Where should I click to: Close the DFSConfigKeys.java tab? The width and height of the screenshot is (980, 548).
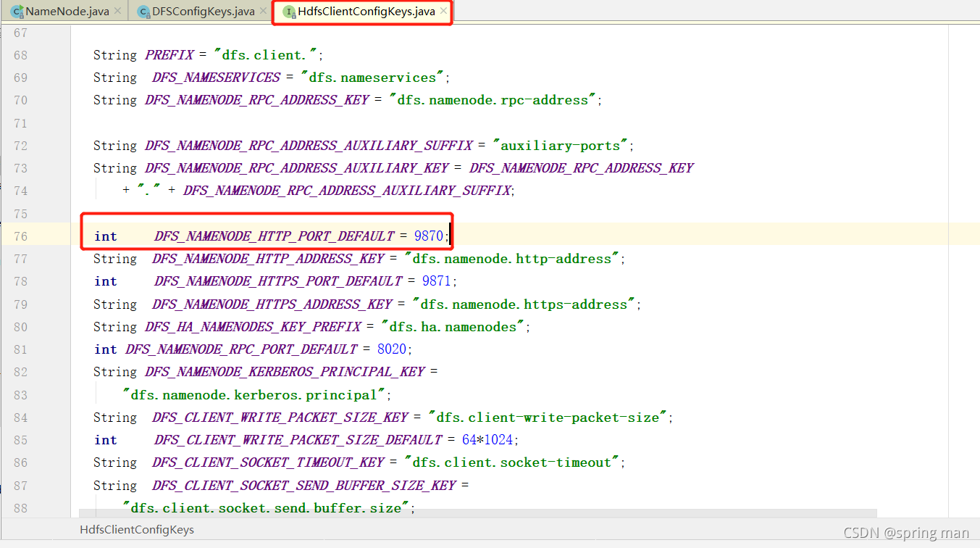click(263, 12)
